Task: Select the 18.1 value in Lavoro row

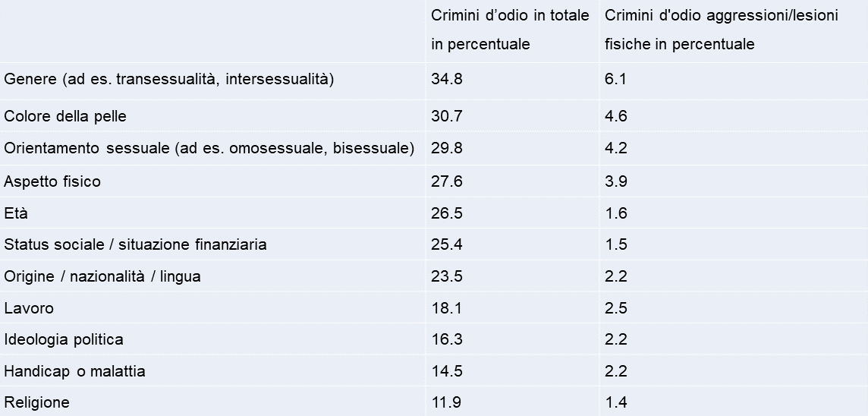Action: click(x=446, y=309)
